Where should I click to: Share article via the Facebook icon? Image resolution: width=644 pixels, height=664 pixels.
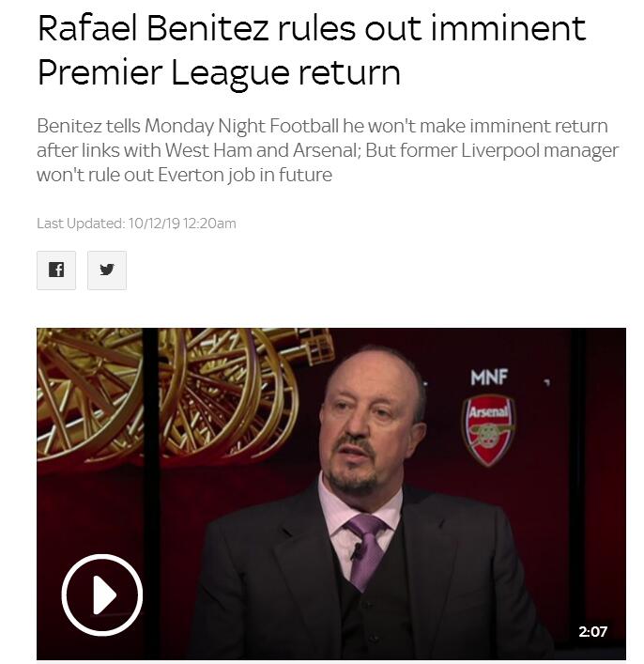(x=55, y=270)
